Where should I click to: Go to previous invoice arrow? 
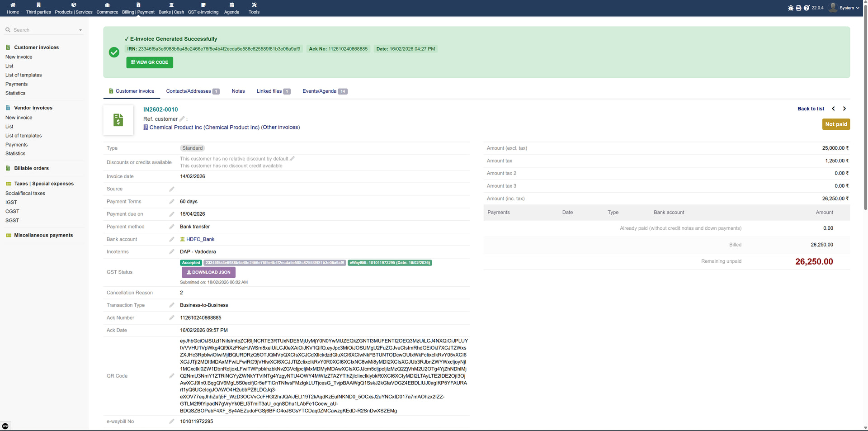click(x=833, y=109)
